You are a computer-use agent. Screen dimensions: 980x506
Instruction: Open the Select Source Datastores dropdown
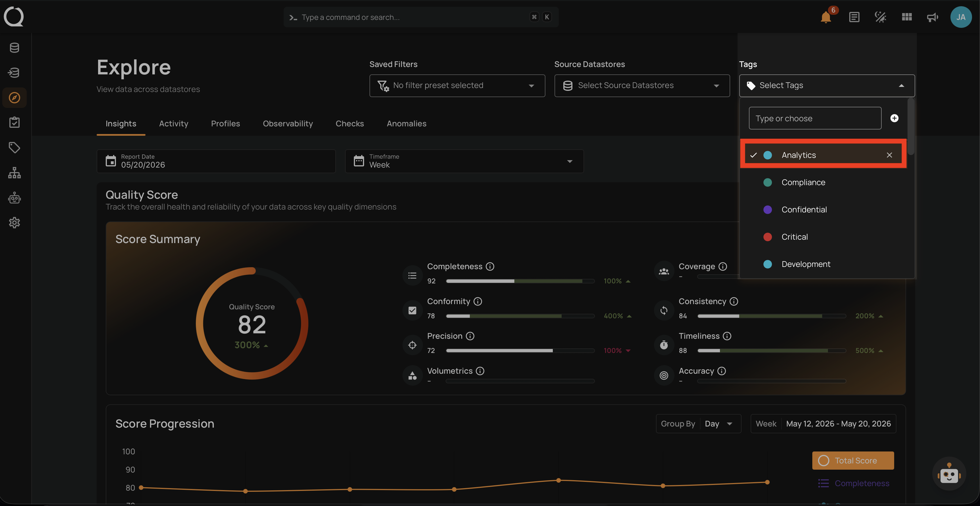(642, 85)
